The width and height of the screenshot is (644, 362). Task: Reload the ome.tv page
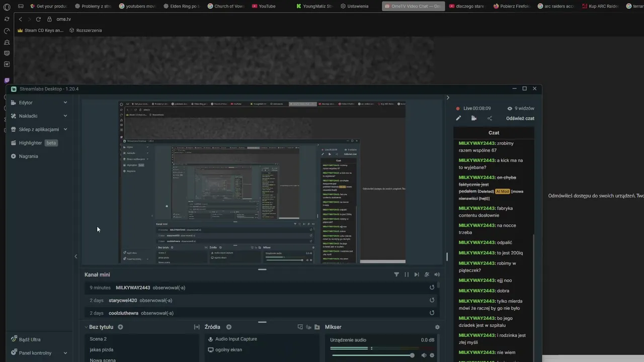pos(38,19)
